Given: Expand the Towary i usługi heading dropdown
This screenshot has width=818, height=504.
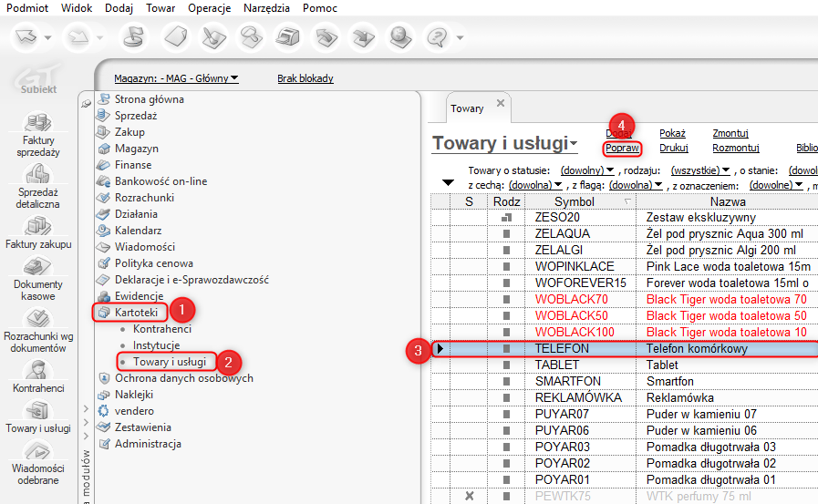Looking at the screenshot, I should 574,143.
